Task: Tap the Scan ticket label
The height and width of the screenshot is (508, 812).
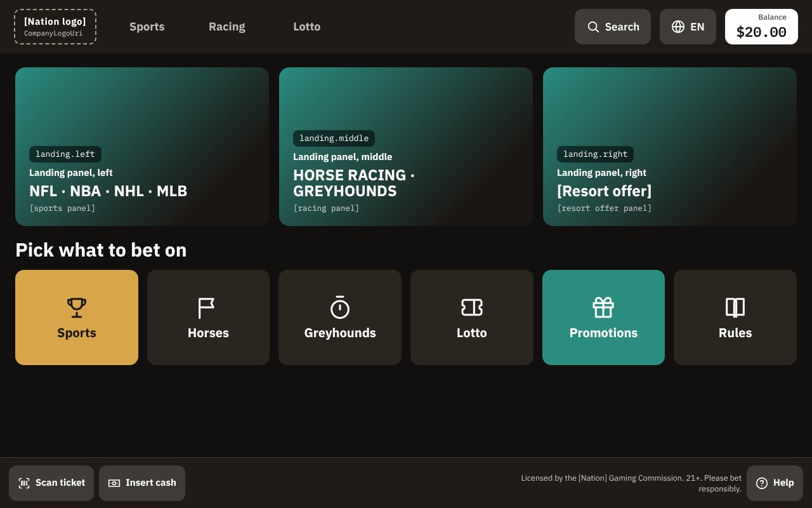Action: point(60,483)
